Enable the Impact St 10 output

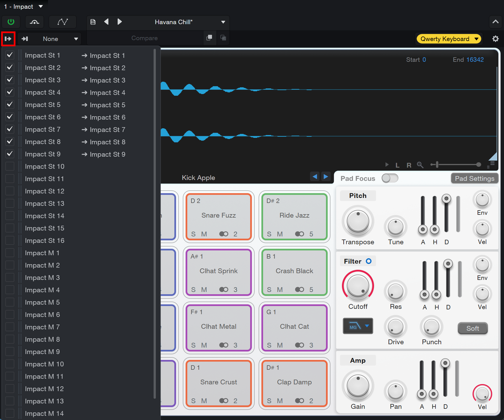[10, 166]
